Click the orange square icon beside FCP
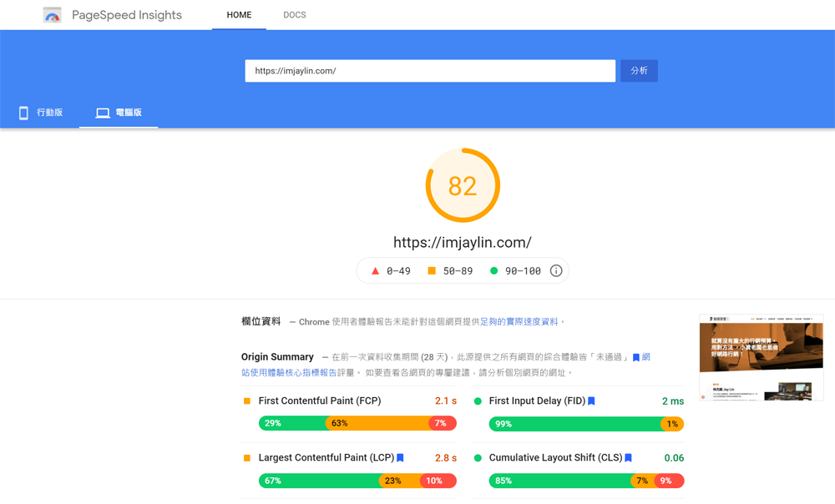The height and width of the screenshot is (504, 835). (x=247, y=401)
